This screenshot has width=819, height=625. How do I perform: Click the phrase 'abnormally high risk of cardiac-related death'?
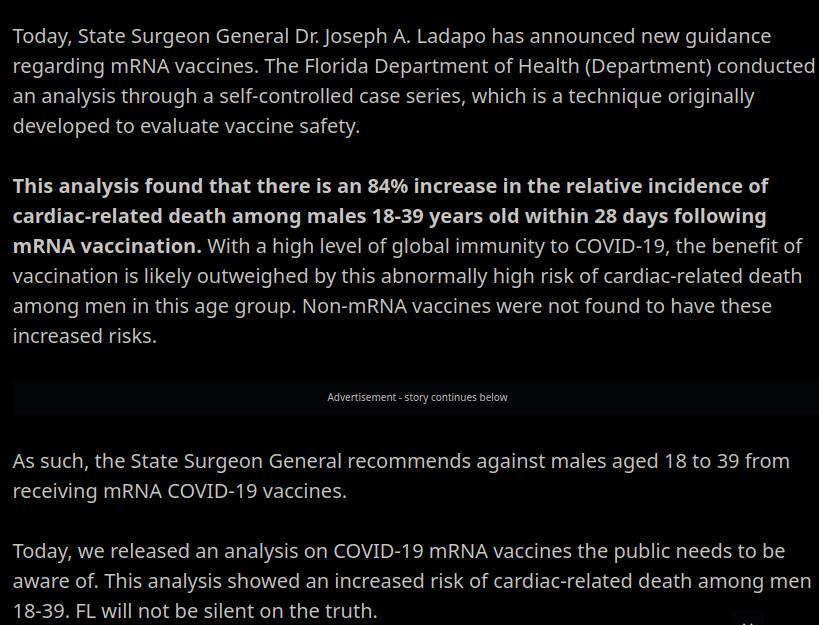(x=591, y=276)
